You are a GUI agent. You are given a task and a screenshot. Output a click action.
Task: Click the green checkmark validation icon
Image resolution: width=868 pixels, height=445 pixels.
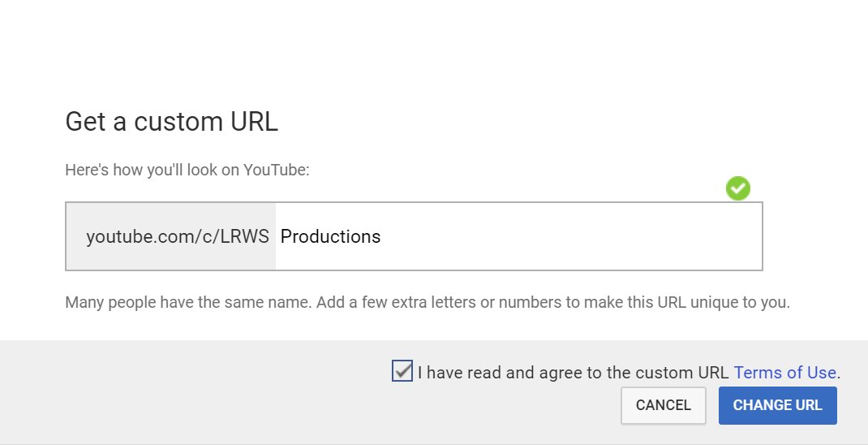738,188
